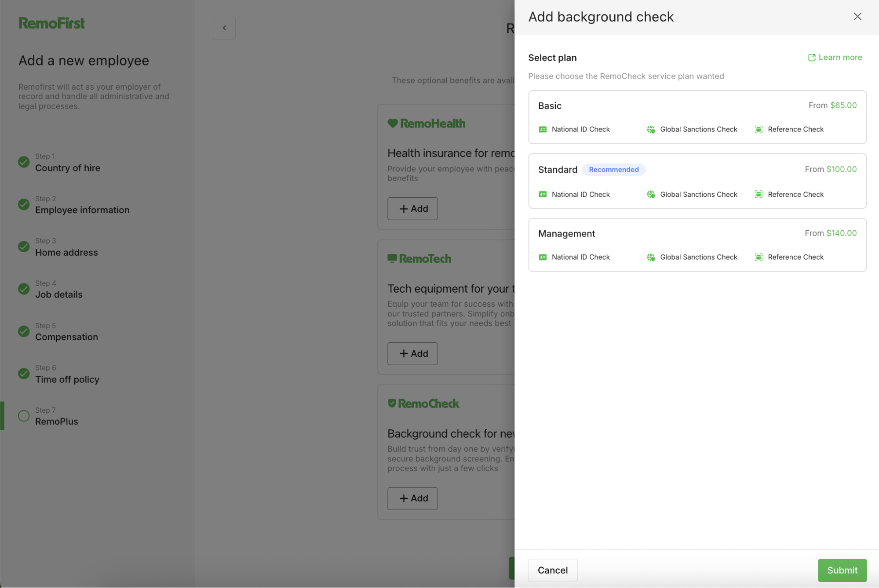Click the RemoFirst logo

pos(51,22)
